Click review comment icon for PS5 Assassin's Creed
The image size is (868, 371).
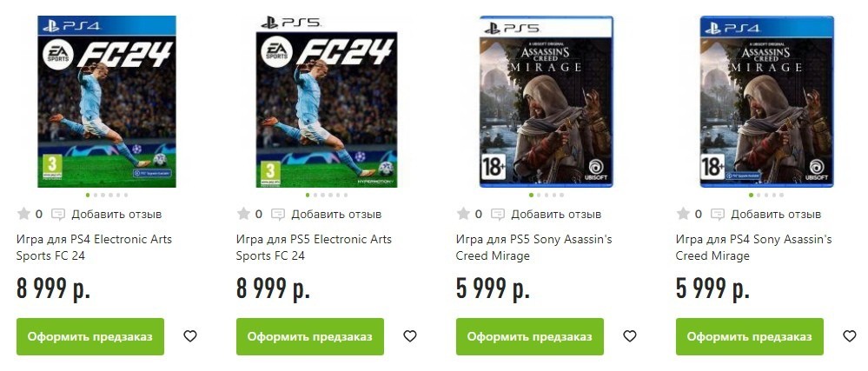(498, 215)
